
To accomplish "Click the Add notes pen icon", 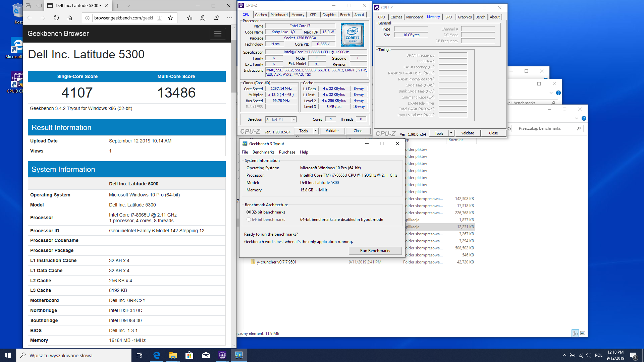I will coord(203,18).
